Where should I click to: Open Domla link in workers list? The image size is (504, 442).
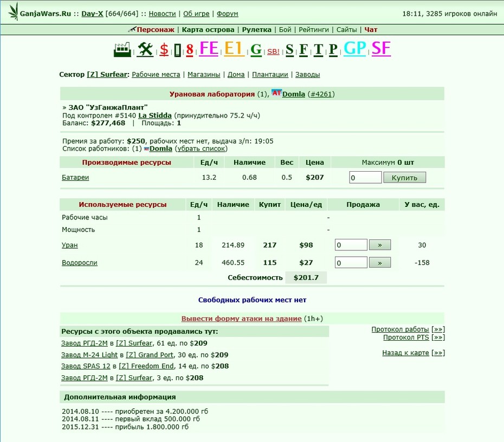[x=161, y=149]
